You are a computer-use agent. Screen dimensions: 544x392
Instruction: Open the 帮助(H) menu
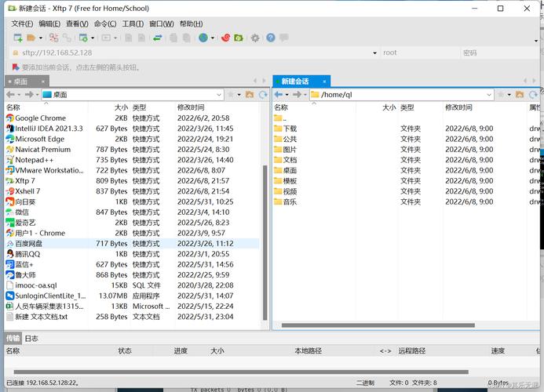[192, 24]
